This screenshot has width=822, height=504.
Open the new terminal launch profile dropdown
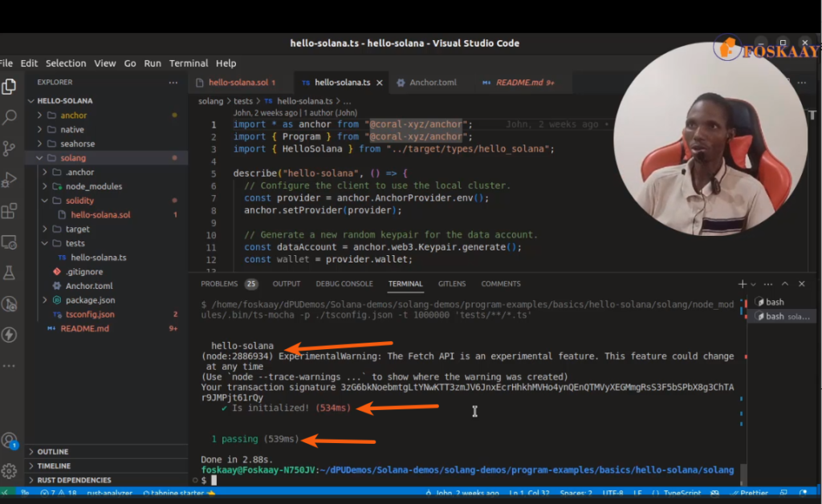(x=753, y=284)
